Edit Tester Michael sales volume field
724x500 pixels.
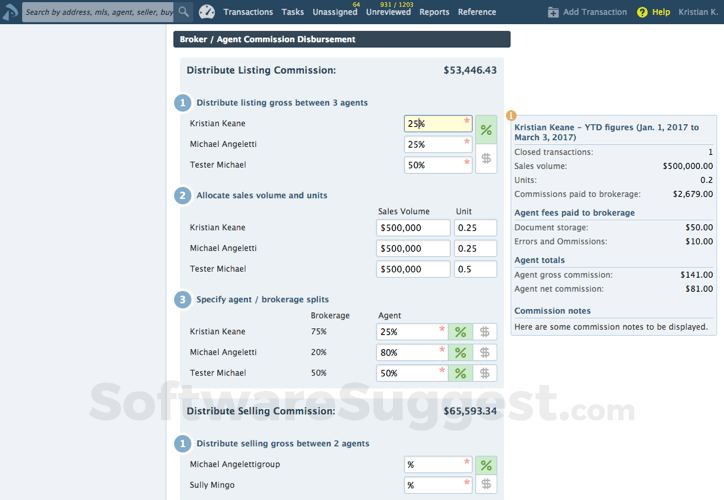tap(413, 269)
